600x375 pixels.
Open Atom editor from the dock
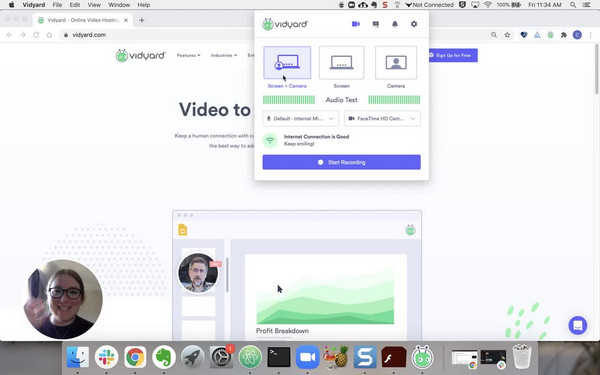[250, 357]
